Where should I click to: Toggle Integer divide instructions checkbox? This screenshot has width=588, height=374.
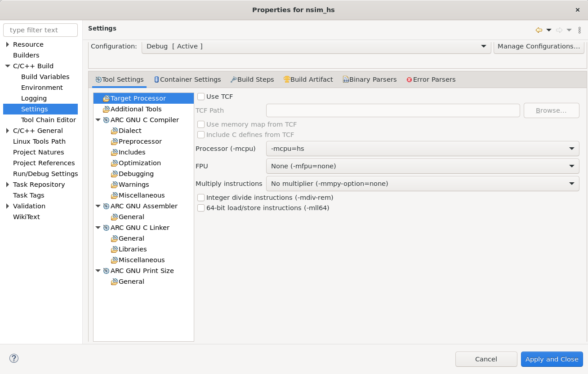201,198
